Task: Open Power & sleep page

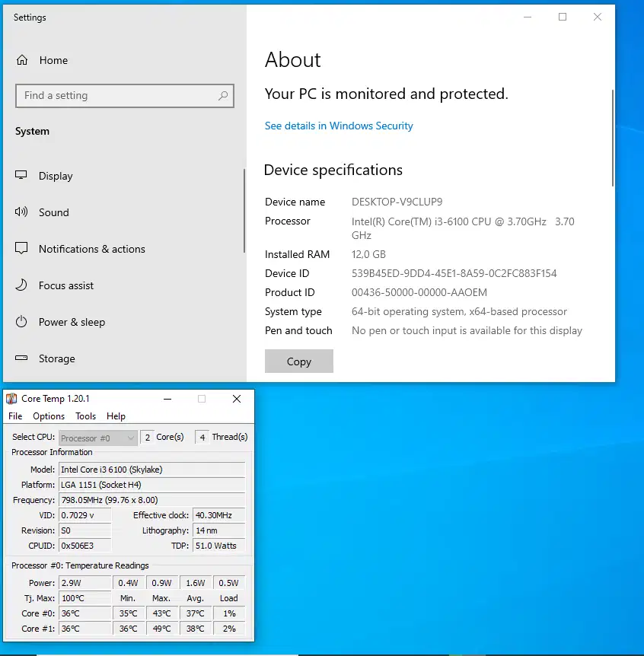Action: pyautogui.click(x=72, y=322)
